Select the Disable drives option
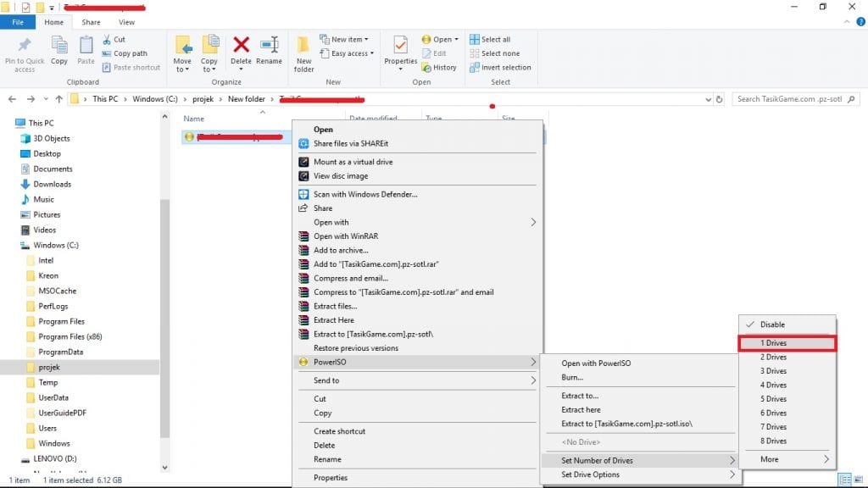868x488 pixels. click(772, 324)
